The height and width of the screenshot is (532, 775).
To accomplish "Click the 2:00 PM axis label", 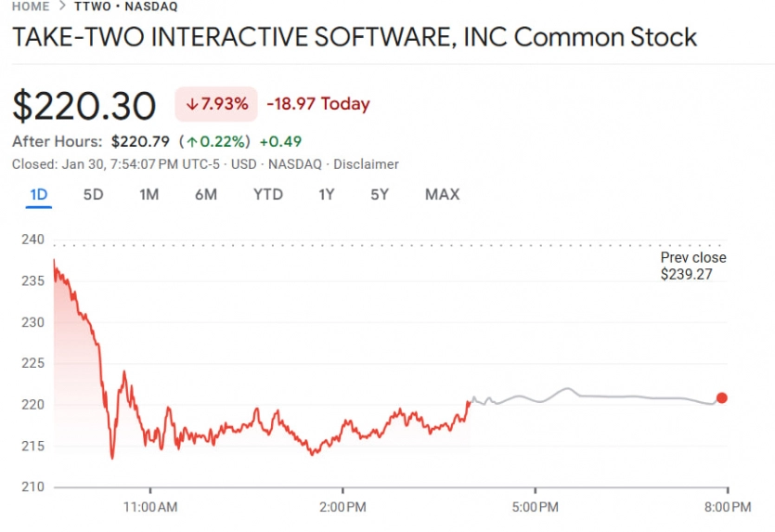I will pyautogui.click(x=342, y=507).
